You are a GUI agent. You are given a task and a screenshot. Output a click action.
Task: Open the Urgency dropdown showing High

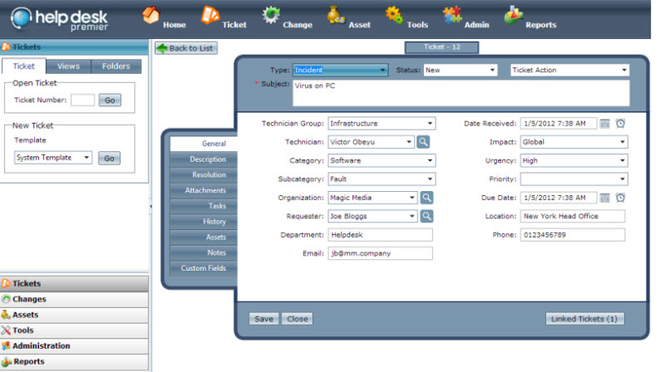574,161
